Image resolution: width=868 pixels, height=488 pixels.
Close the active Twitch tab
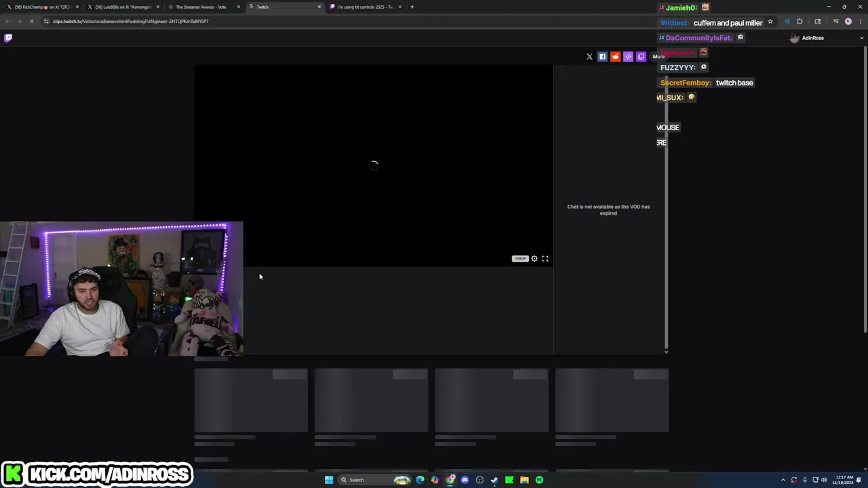[x=319, y=7]
